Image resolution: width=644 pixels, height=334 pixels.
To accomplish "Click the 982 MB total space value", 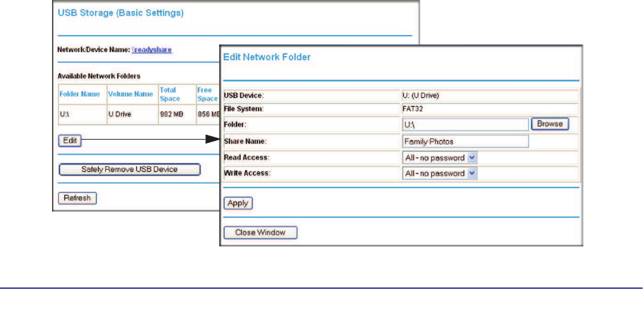I will point(172,114).
